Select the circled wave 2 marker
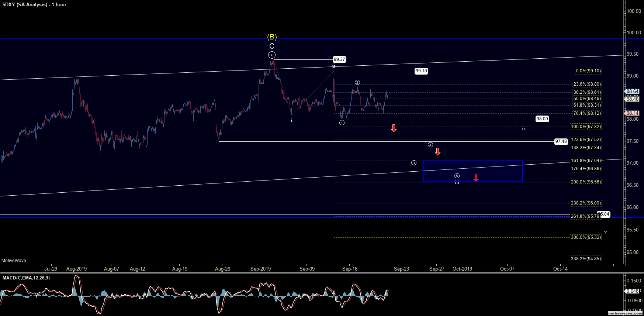 357,82
